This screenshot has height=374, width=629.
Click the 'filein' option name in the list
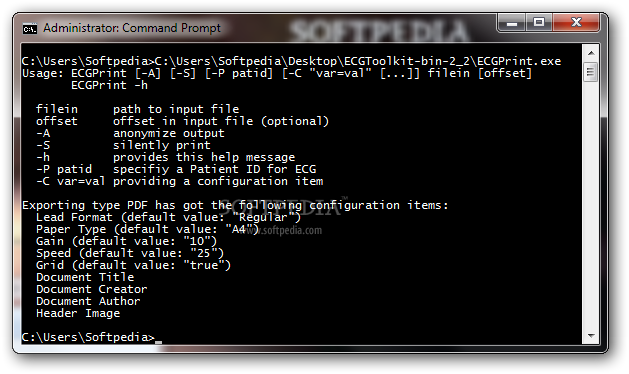57,109
